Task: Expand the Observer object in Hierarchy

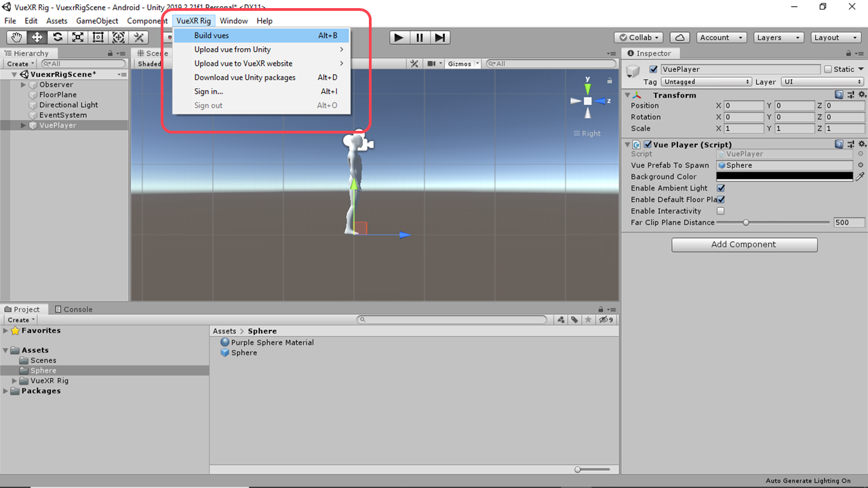Action: (24, 85)
